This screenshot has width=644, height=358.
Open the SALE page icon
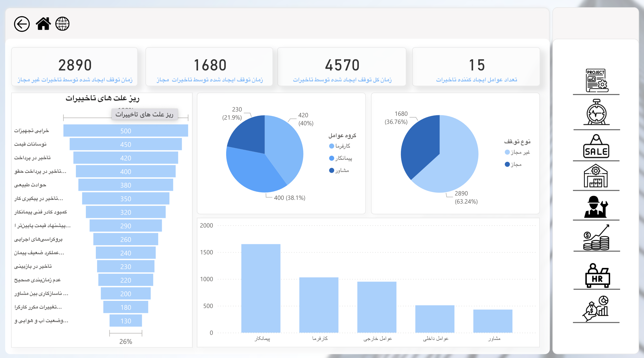596,146
